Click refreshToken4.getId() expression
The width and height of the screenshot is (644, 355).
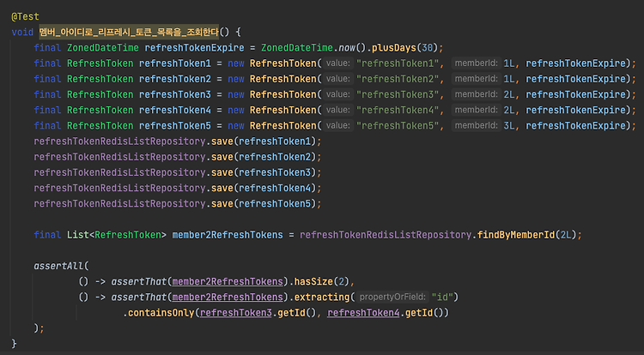coord(386,313)
